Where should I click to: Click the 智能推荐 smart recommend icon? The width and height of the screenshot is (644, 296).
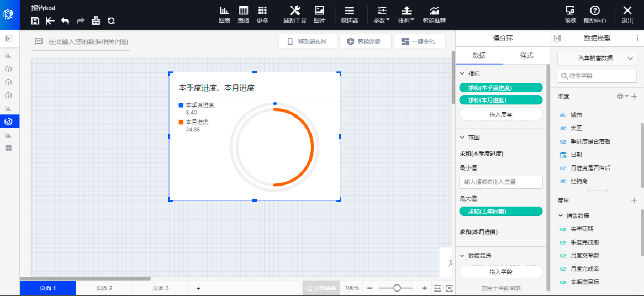point(434,14)
